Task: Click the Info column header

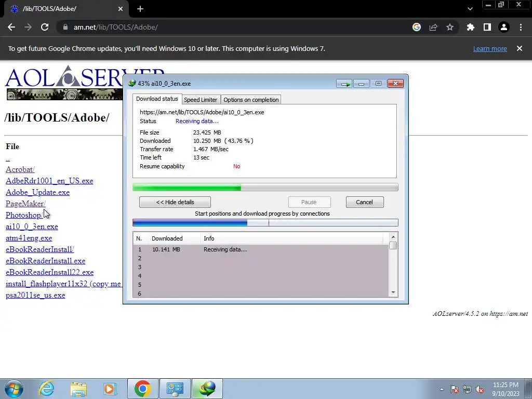Action: pos(292,238)
